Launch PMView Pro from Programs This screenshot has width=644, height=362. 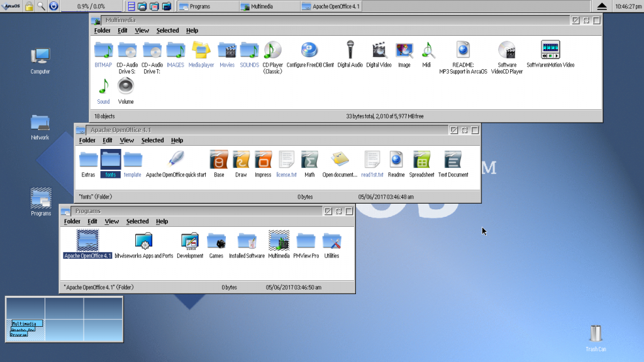pyautogui.click(x=305, y=241)
